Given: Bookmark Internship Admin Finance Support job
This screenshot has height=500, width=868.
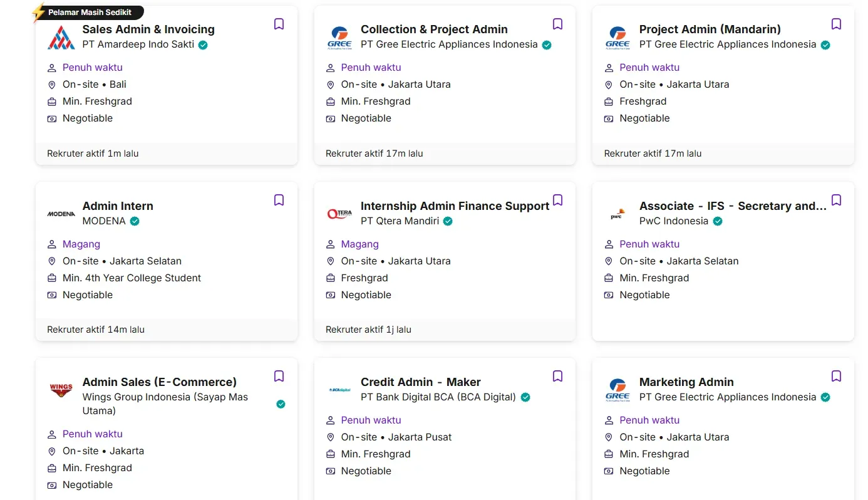Looking at the screenshot, I should 557,200.
